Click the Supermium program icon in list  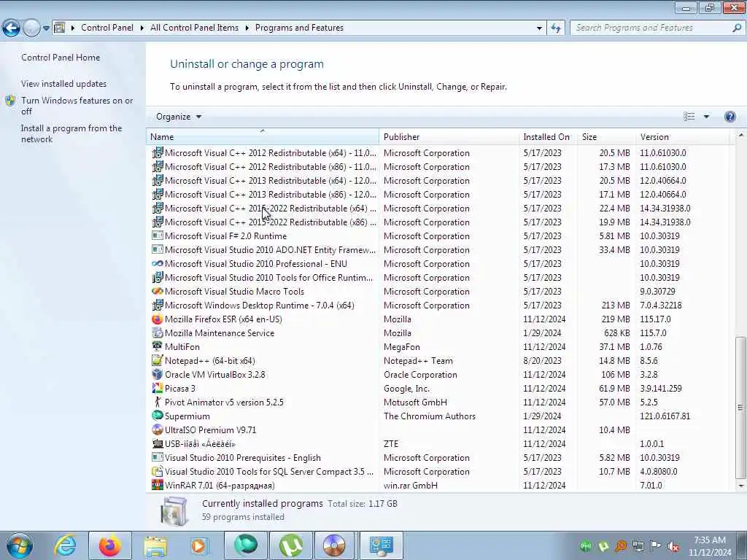click(x=158, y=416)
